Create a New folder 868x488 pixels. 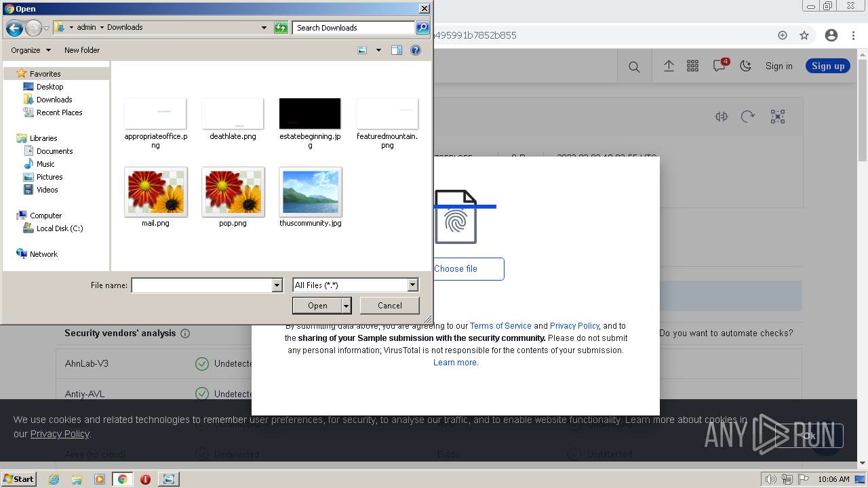[x=82, y=50]
